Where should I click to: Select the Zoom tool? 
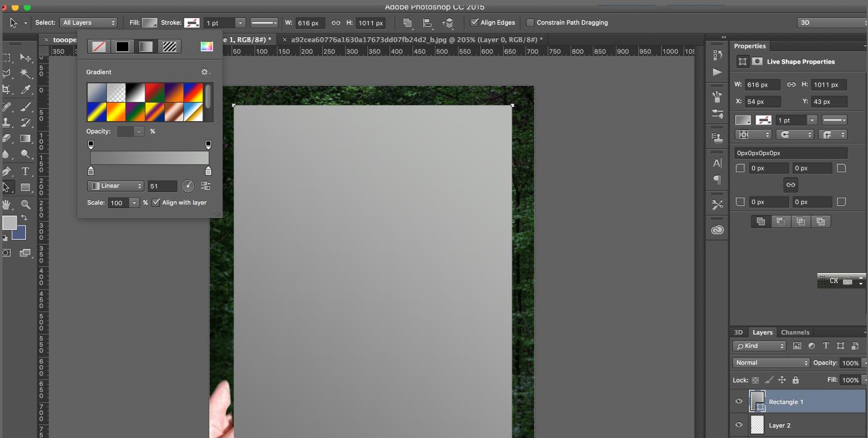point(26,204)
